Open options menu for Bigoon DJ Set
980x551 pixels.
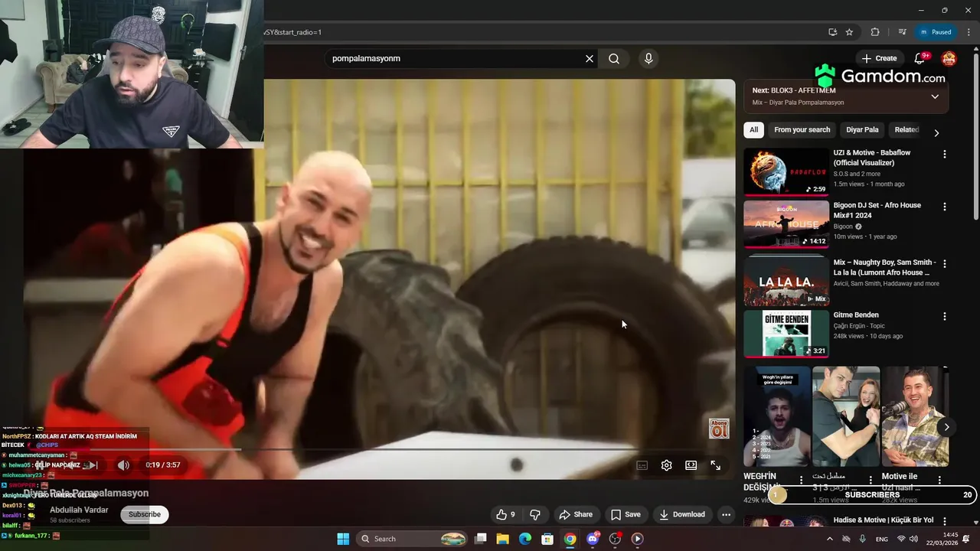[x=944, y=207]
